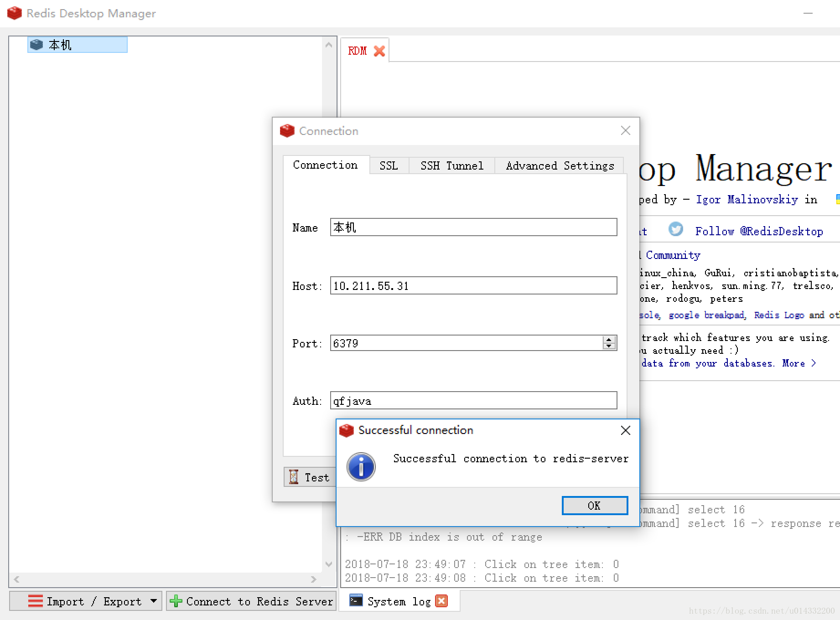Click the Host field showing 10.211.55.31
This screenshot has height=620, width=840.
tap(473, 285)
